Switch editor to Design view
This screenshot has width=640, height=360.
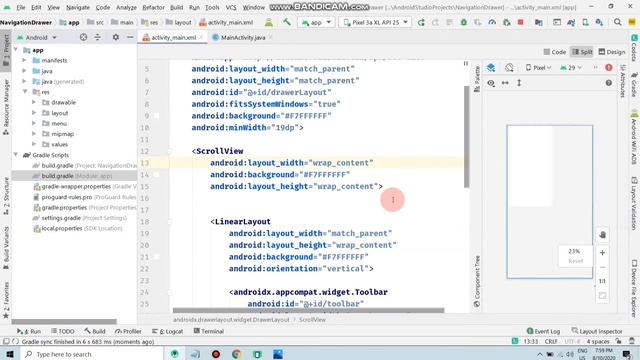tap(611, 52)
